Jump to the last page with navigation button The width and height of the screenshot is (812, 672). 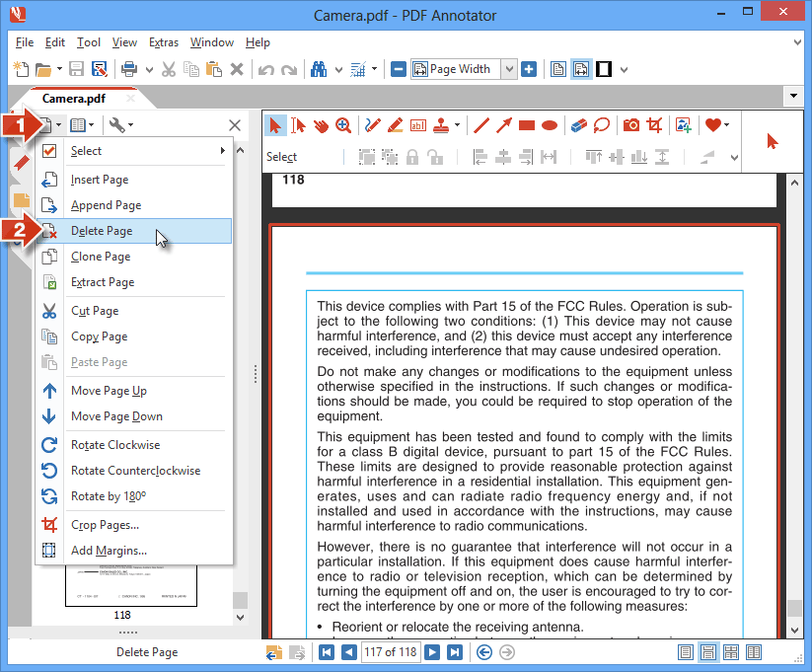point(455,652)
